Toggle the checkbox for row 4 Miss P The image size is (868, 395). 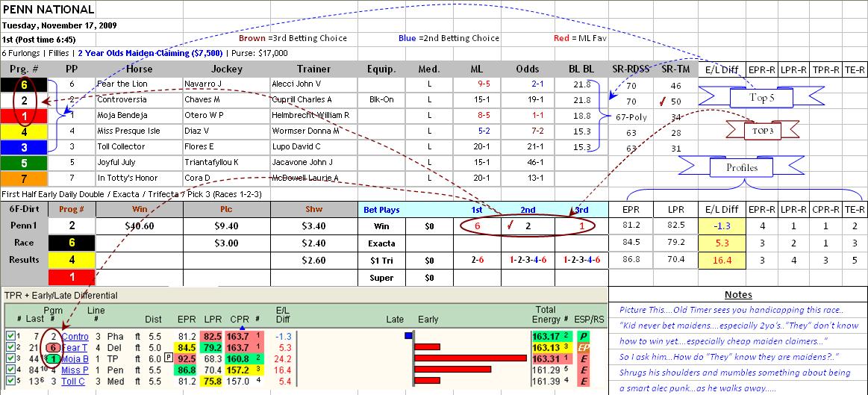tap(10, 370)
